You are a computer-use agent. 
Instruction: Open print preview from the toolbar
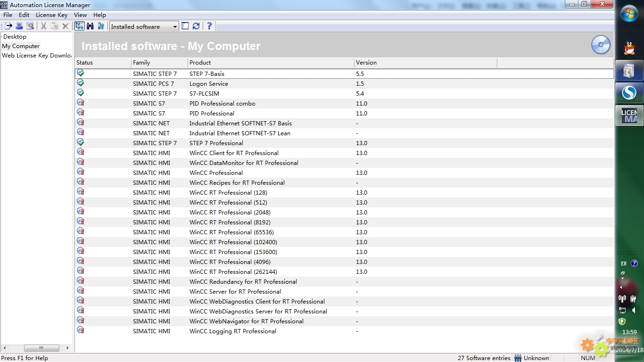pyautogui.click(x=30, y=26)
